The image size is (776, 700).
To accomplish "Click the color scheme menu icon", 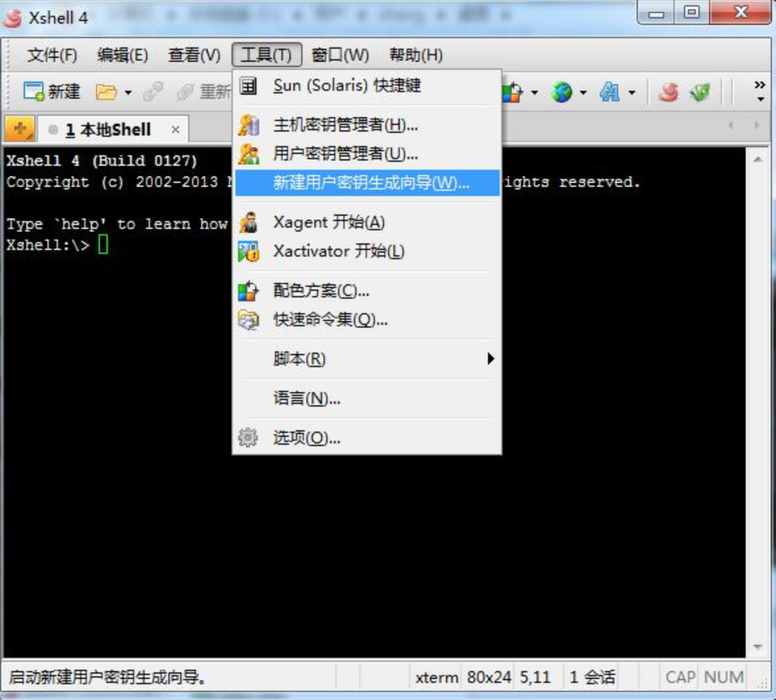I will [x=249, y=291].
